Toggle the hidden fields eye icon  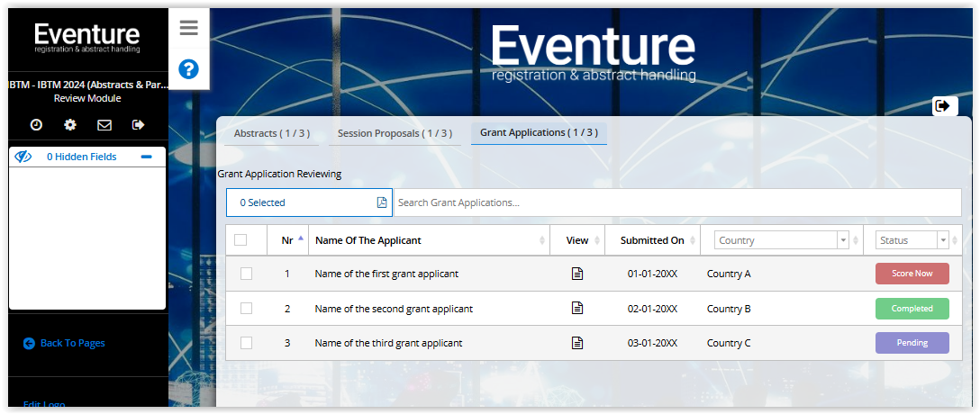pyautogui.click(x=23, y=157)
